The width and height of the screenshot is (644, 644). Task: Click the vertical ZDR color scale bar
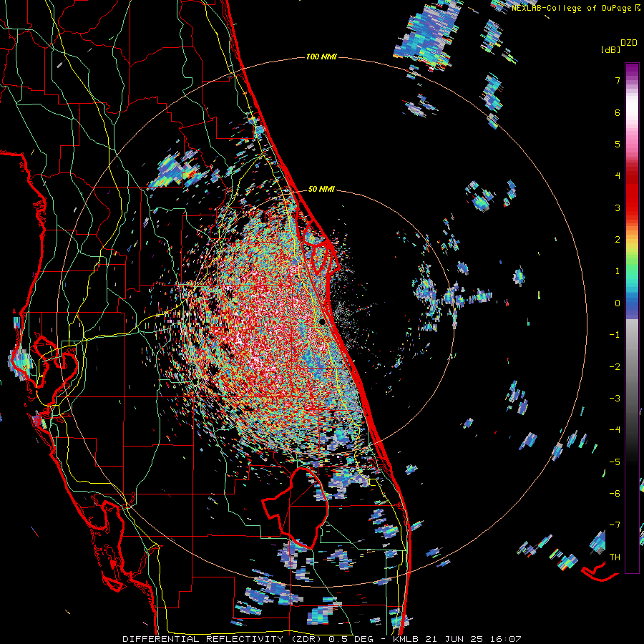click(x=632, y=318)
